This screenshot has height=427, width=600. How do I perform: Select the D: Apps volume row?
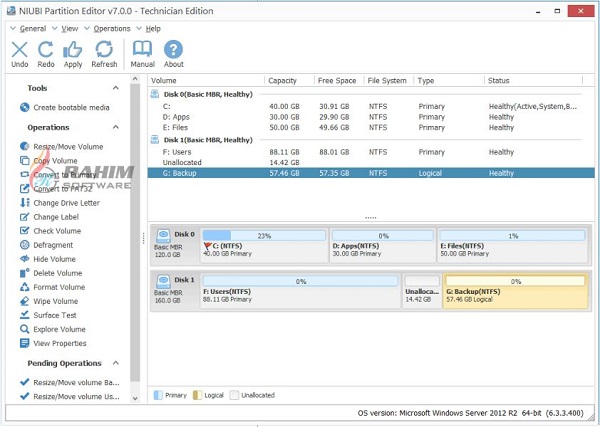371,117
